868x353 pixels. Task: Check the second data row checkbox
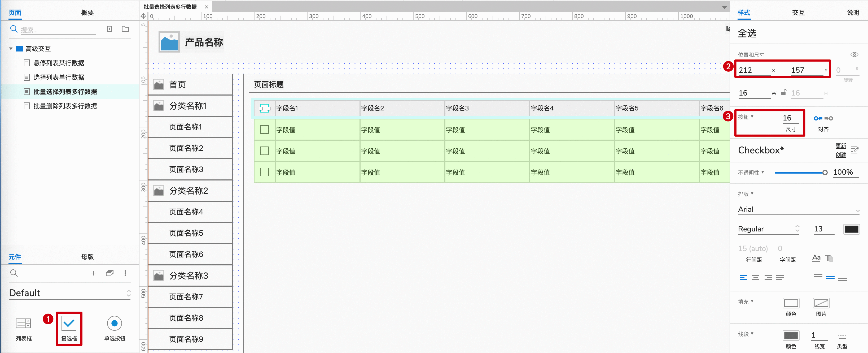click(x=265, y=151)
